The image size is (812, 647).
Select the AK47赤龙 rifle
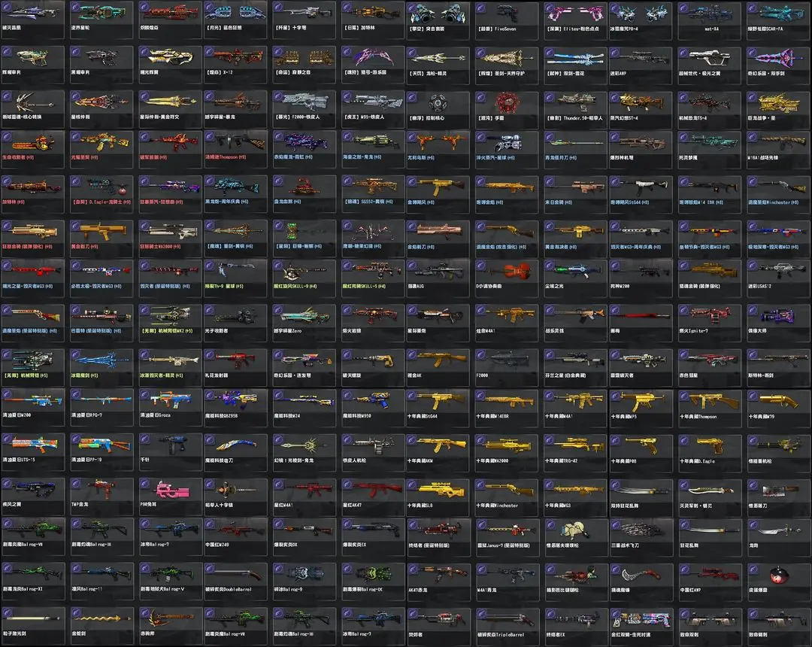(438, 582)
